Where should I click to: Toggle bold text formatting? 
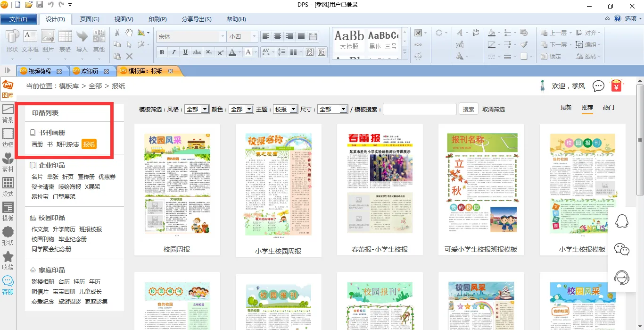162,52
